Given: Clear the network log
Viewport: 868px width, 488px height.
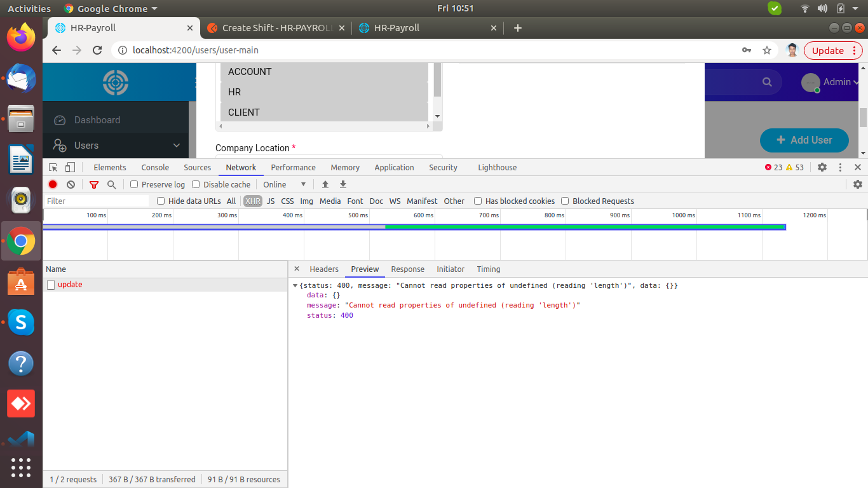Looking at the screenshot, I should 71,184.
